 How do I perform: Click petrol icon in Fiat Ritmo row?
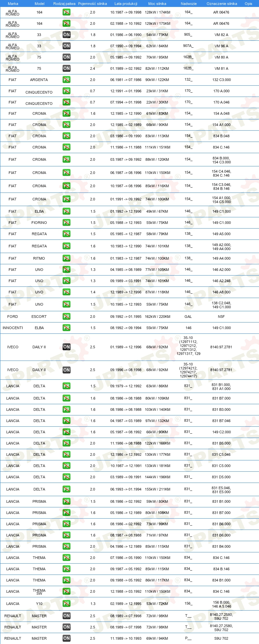[x=67, y=258]
